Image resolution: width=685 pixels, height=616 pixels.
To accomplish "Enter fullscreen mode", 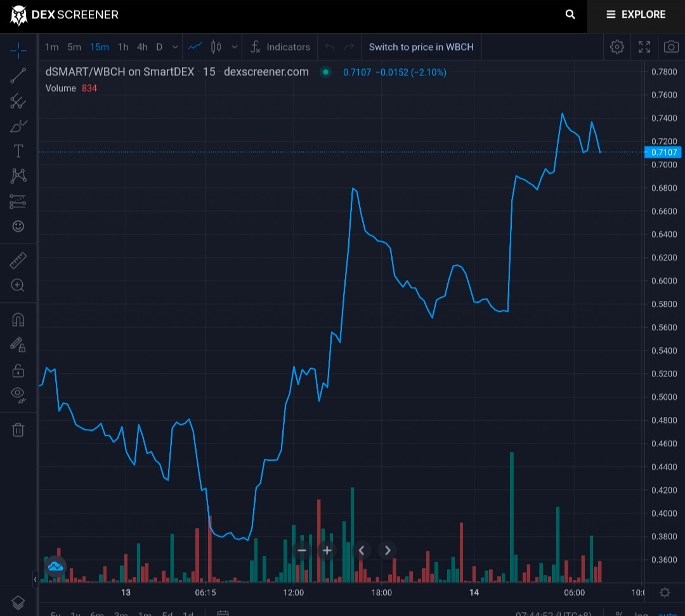I will click(644, 47).
